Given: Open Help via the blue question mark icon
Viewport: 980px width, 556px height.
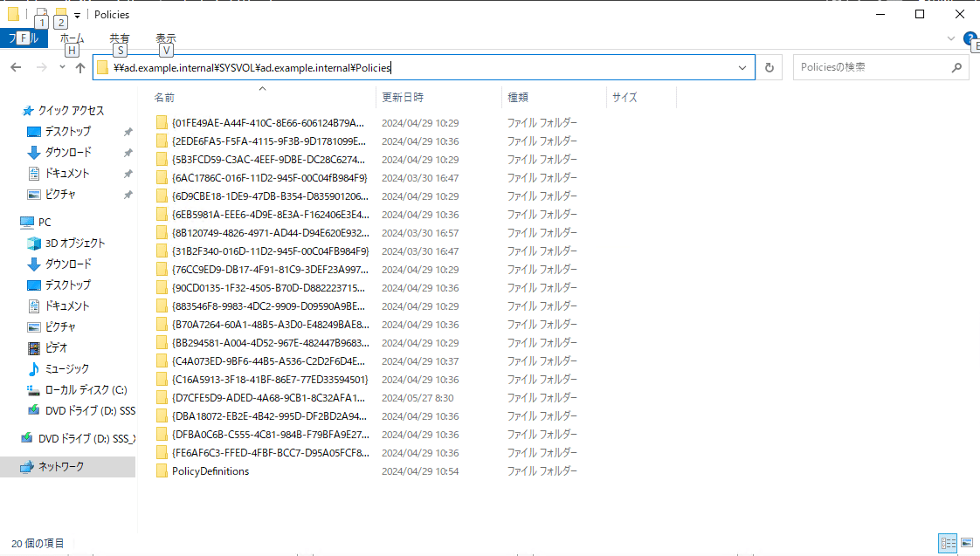Looking at the screenshot, I should click(x=970, y=38).
